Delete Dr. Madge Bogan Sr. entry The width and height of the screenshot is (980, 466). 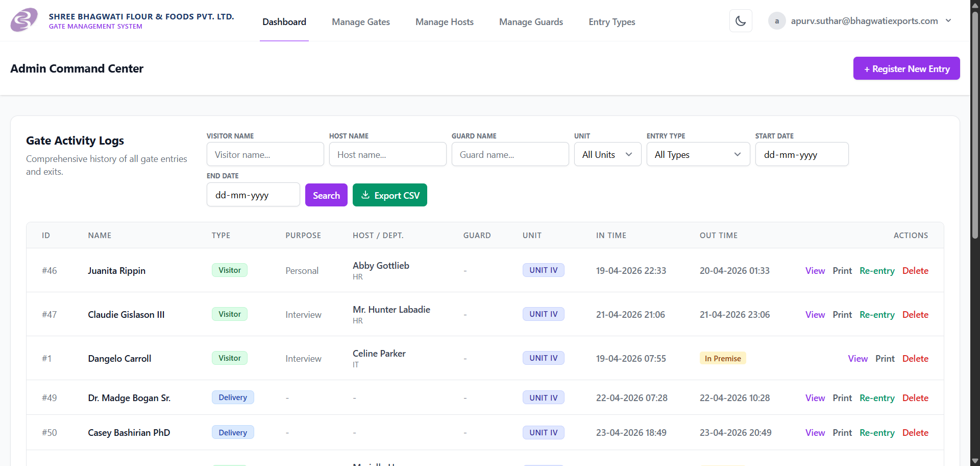pyautogui.click(x=915, y=398)
